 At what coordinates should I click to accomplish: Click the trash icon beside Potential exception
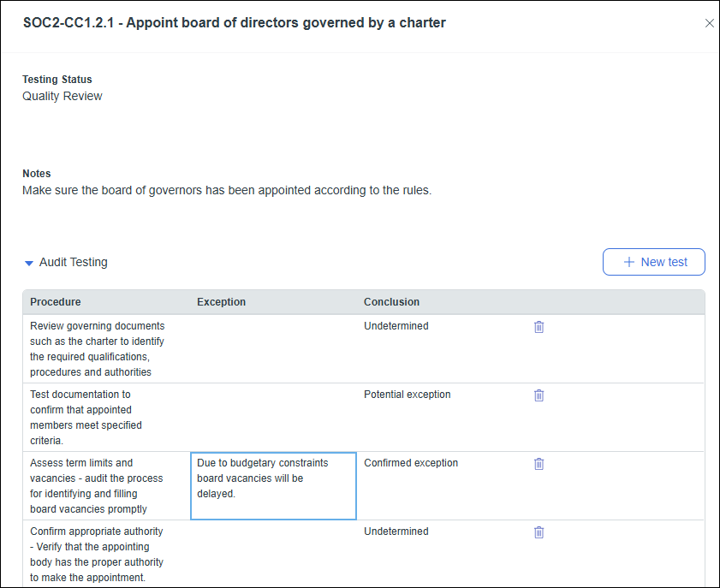coord(539,395)
